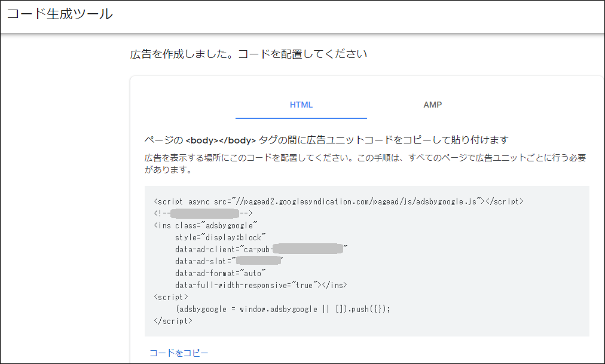Click the <body></body> tag instruction heading

(326, 140)
